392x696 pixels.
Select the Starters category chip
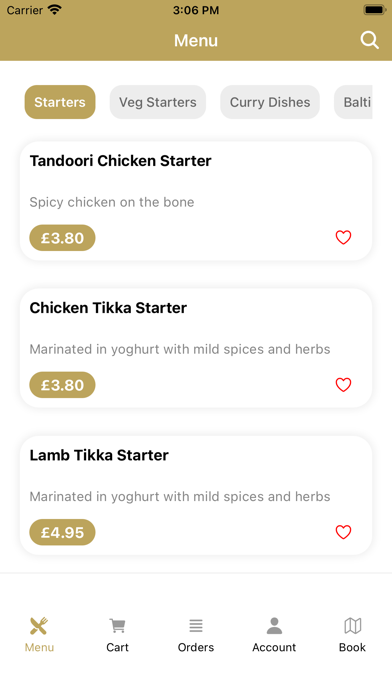coord(60,102)
